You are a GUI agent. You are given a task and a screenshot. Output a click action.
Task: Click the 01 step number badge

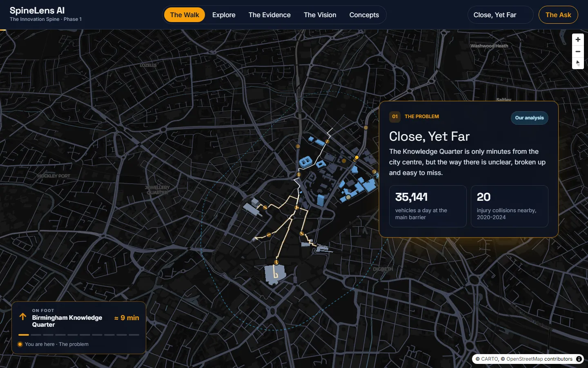395,117
